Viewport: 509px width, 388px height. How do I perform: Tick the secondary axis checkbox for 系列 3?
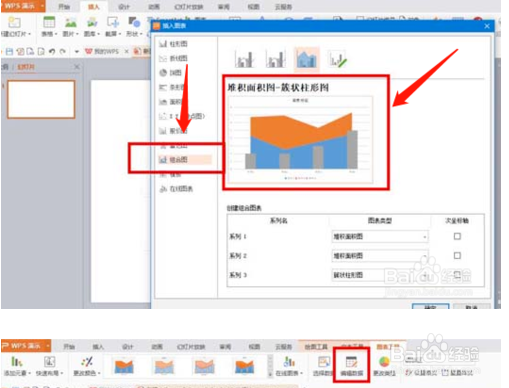457,275
